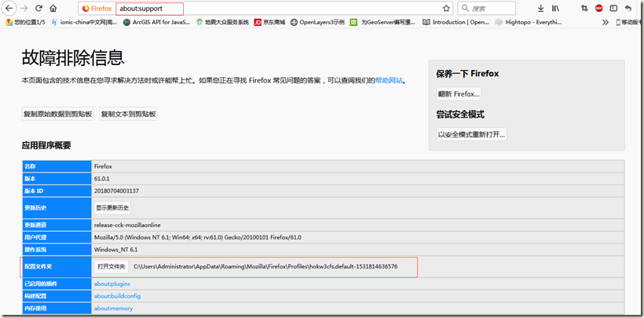Show more bookmarks with double chevron
This screenshot has height=318, width=644.
[x=606, y=22]
